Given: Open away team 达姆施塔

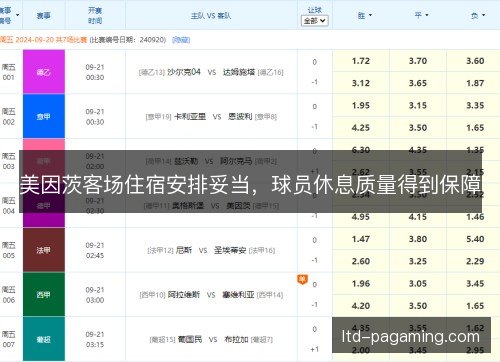Looking at the screenshot, I should click(x=239, y=72).
